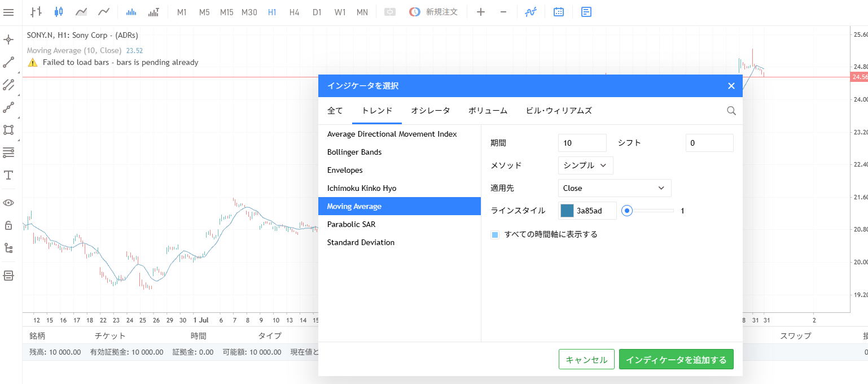This screenshot has width=868, height=384.
Task: Select Average Directional Movement Index
Action: pos(400,134)
